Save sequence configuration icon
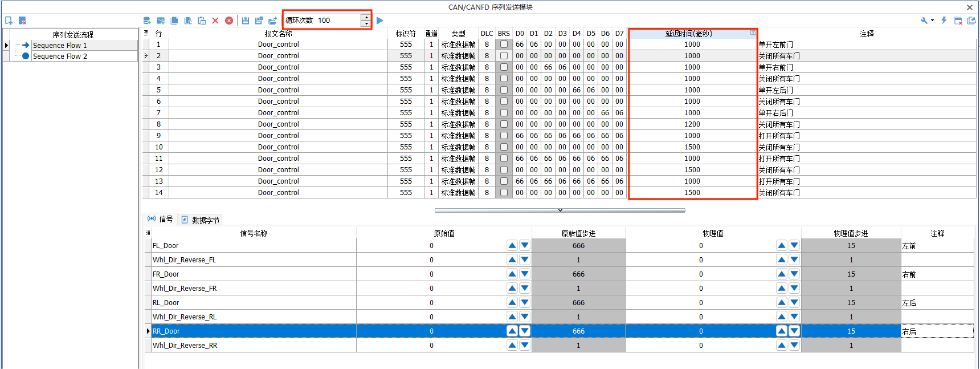Viewport: 980px width, 369px height. coord(246,21)
